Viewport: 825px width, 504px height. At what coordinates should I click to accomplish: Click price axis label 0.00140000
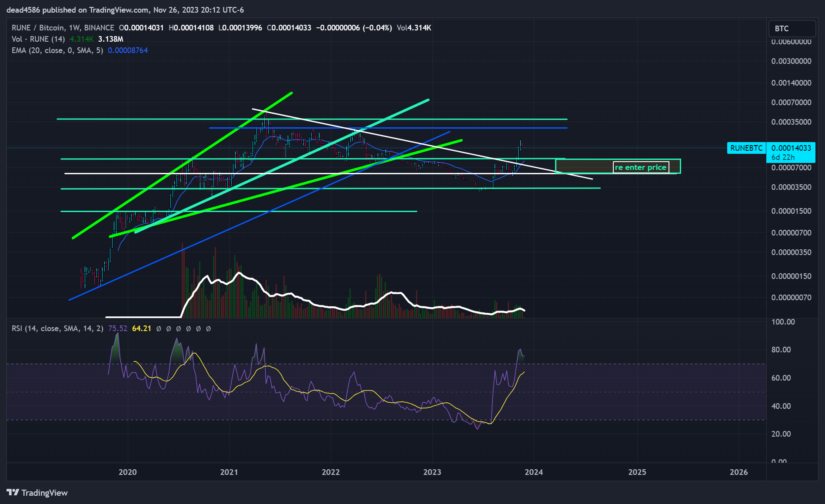791,83
